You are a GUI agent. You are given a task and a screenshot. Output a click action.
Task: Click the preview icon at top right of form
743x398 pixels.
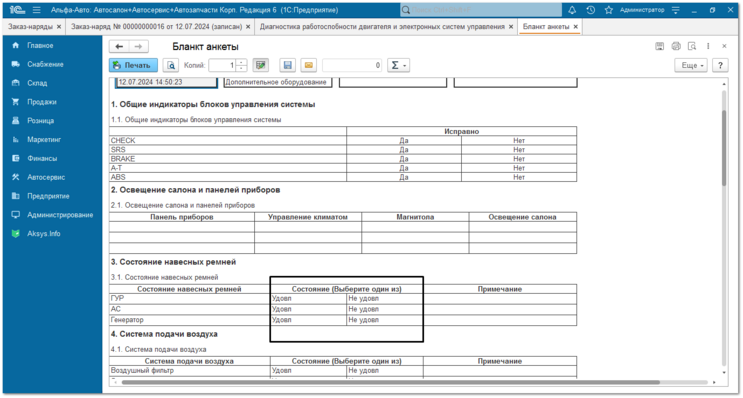[x=692, y=46]
